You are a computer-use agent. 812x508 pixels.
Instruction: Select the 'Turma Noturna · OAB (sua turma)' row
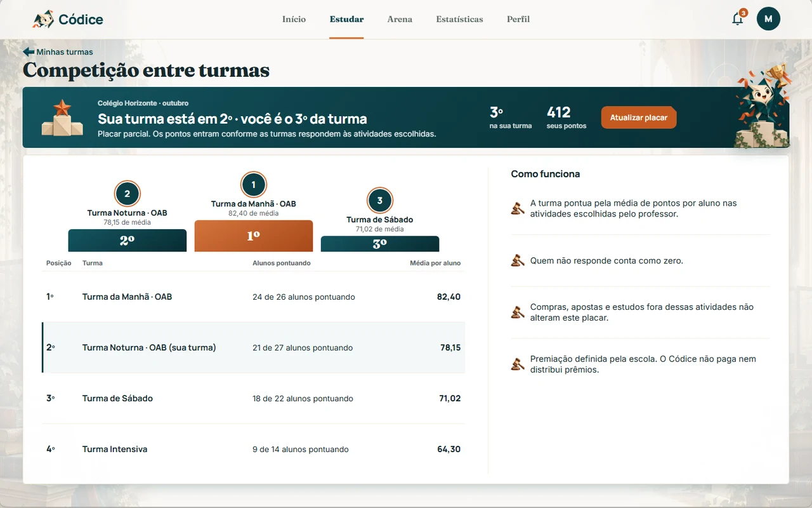click(254, 347)
